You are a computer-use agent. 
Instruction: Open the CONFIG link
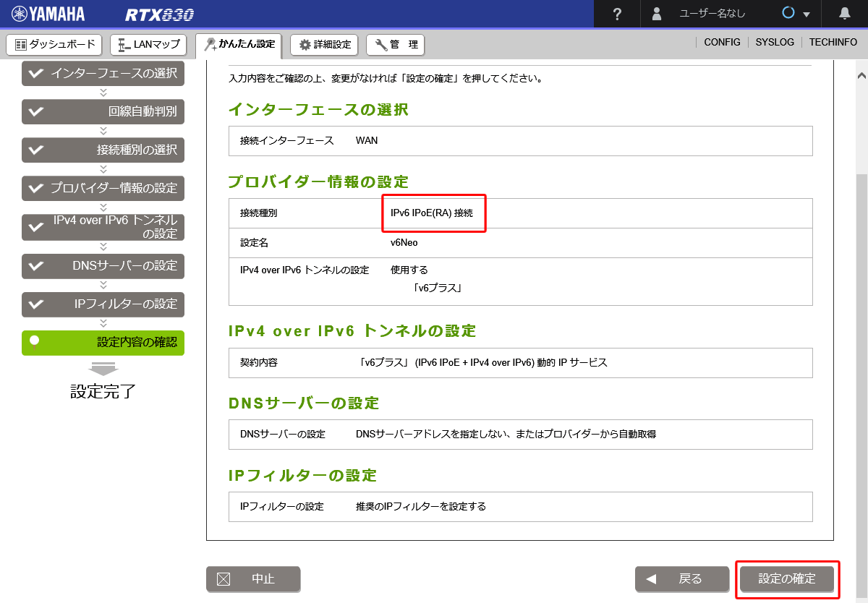722,43
